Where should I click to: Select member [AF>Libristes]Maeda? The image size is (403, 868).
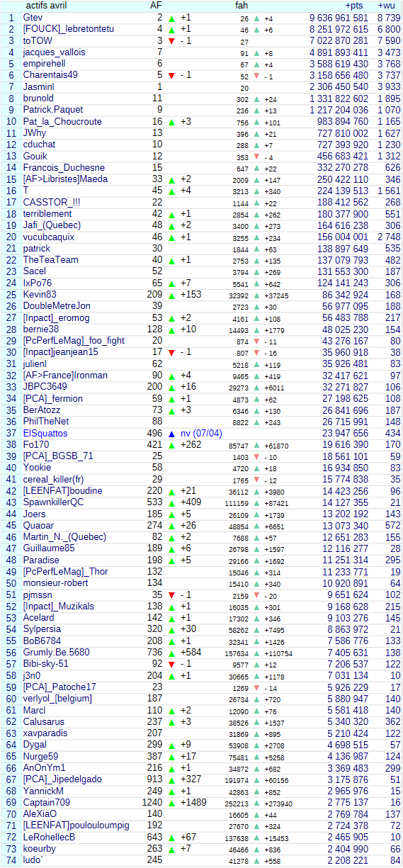click(x=65, y=179)
